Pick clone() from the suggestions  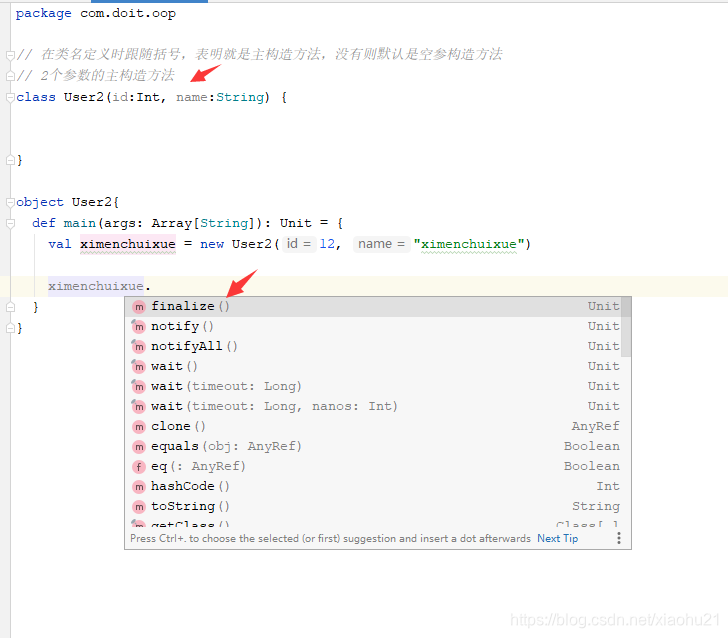coord(374,426)
